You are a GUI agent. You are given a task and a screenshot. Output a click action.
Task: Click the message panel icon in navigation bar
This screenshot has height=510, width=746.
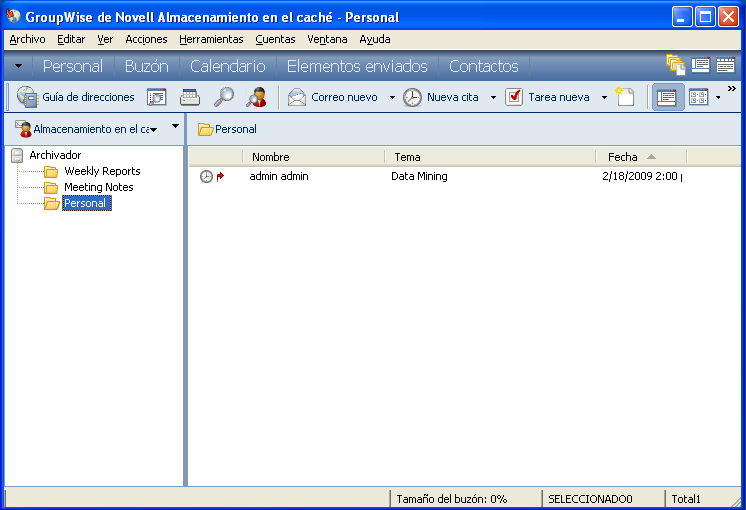pyautogui.click(x=700, y=65)
